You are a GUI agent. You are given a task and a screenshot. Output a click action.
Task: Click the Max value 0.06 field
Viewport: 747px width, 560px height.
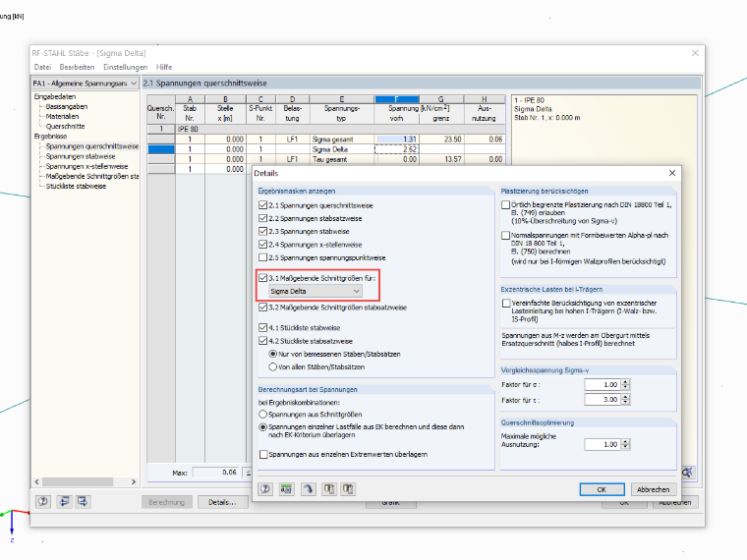pyautogui.click(x=217, y=473)
